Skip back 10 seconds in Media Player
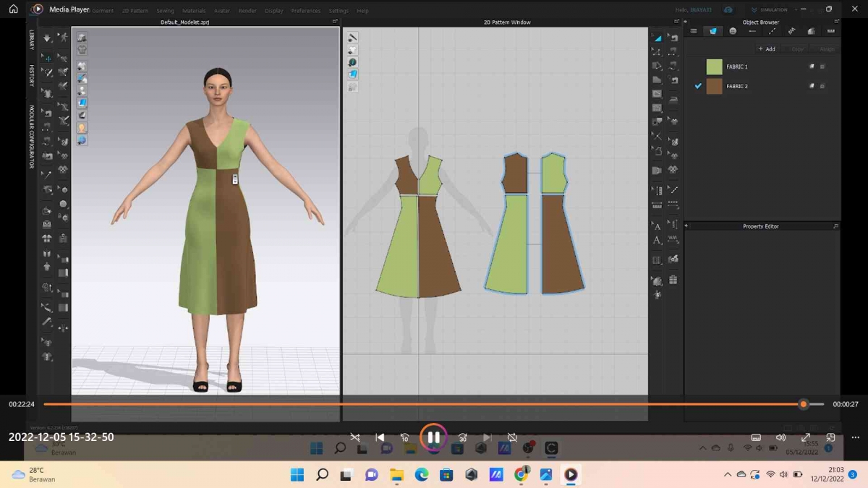The image size is (868, 488). (405, 437)
